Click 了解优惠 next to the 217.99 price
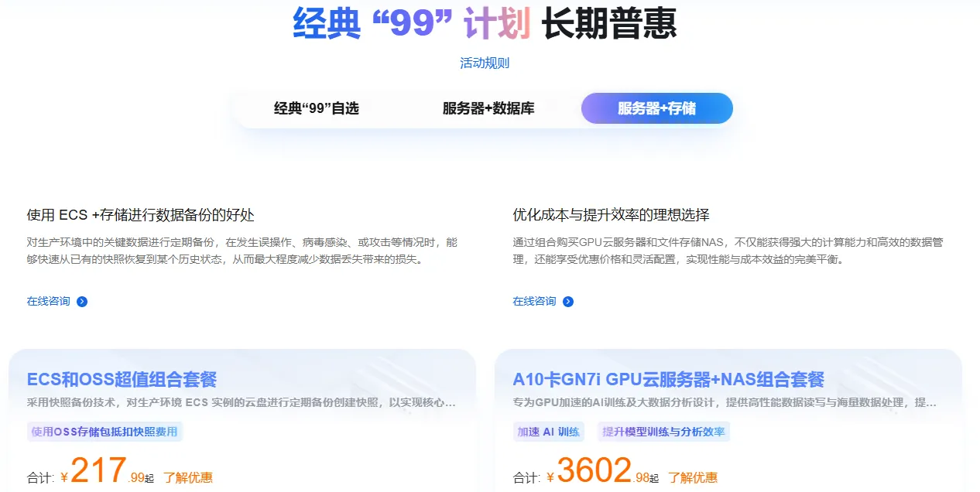 pyautogui.click(x=188, y=477)
